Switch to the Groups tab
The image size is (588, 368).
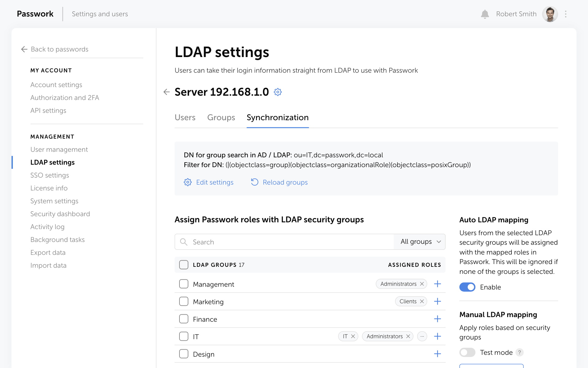221,117
